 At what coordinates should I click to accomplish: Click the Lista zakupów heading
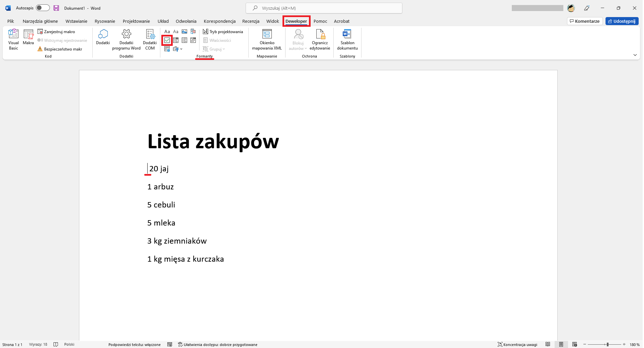213,142
